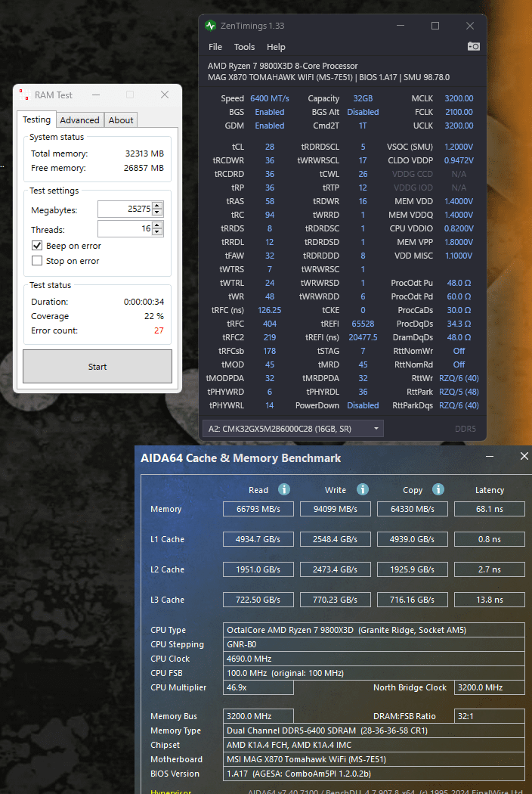The height and width of the screenshot is (794, 532).
Task: Minimize the ZenTimings window
Action: tap(401, 26)
